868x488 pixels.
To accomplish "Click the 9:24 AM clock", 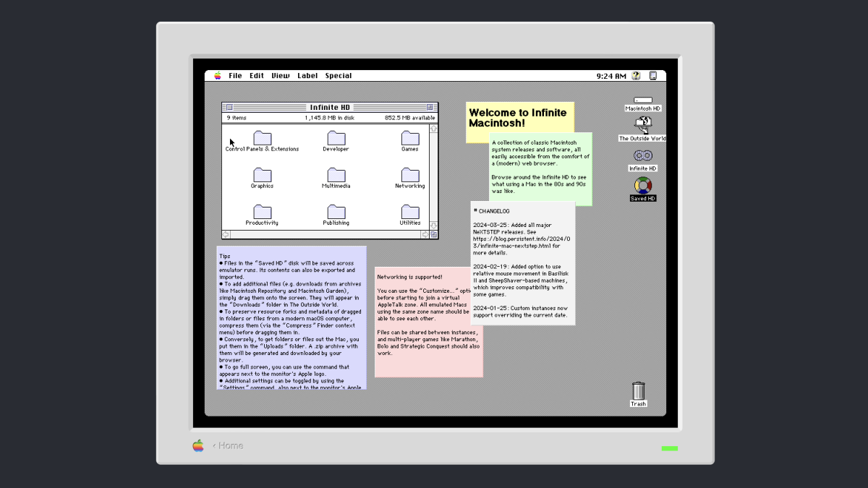I will (611, 76).
